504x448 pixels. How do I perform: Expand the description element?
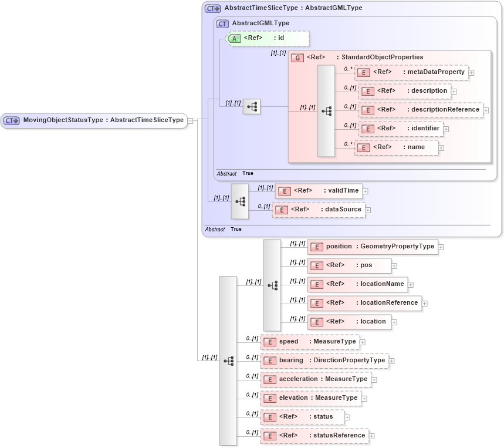pyautogui.click(x=454, y=92)
